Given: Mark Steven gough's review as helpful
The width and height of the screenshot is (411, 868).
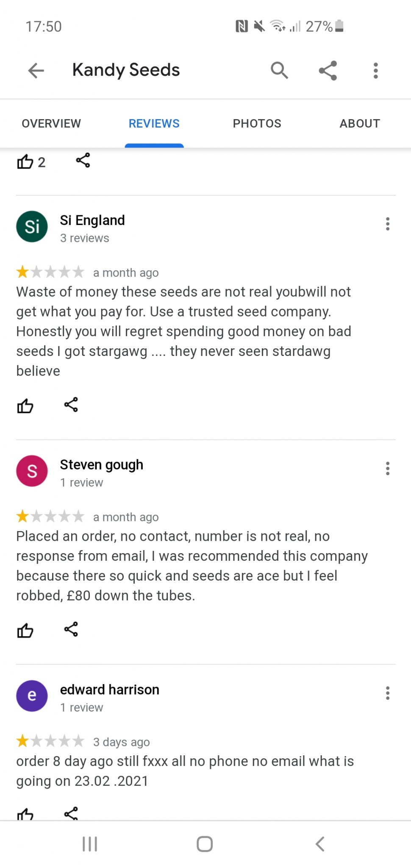Looking at the screenshot, I should tap(25, 630).
